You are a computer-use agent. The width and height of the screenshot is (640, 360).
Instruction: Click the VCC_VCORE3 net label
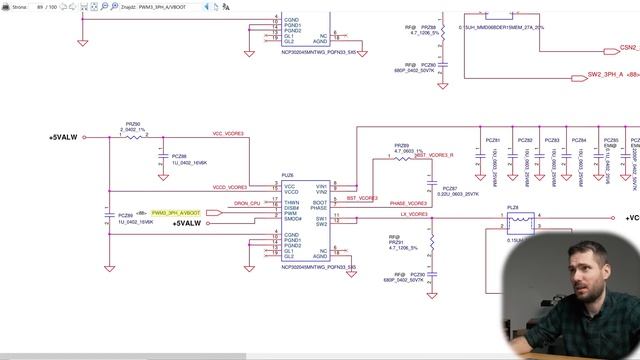point(228,134)
